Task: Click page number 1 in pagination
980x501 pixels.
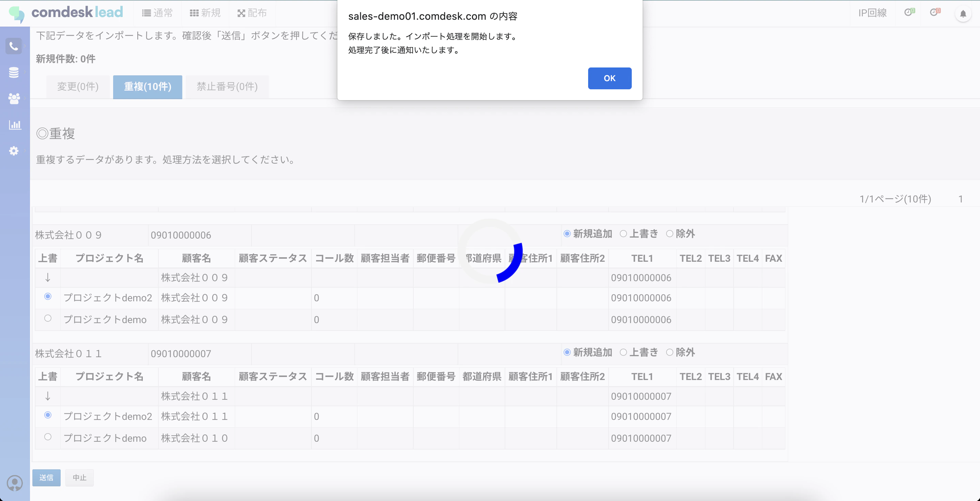Action: pyautogui.click(x=961, y=199)
